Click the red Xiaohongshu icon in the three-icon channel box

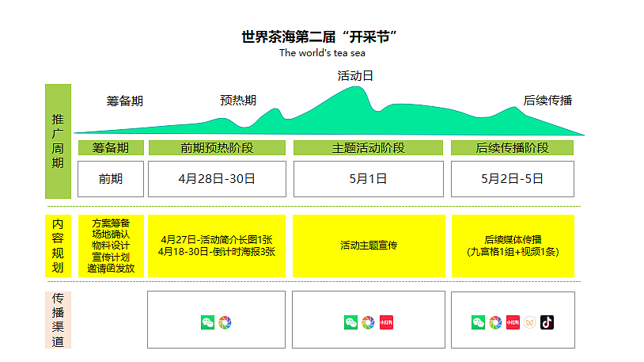click(x=386, y=322)
